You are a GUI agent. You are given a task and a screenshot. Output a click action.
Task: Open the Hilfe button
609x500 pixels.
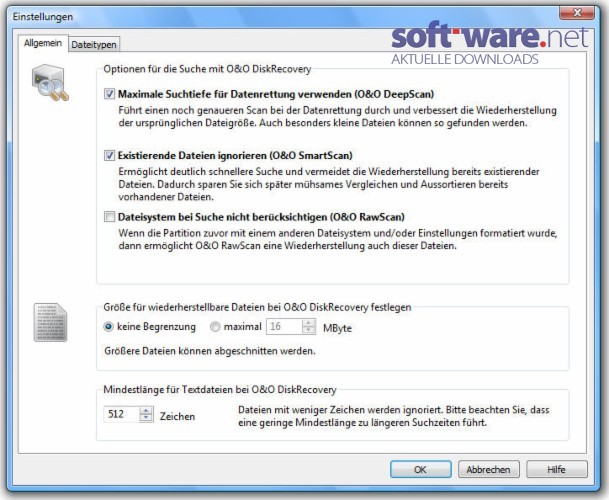pos(557,469)
